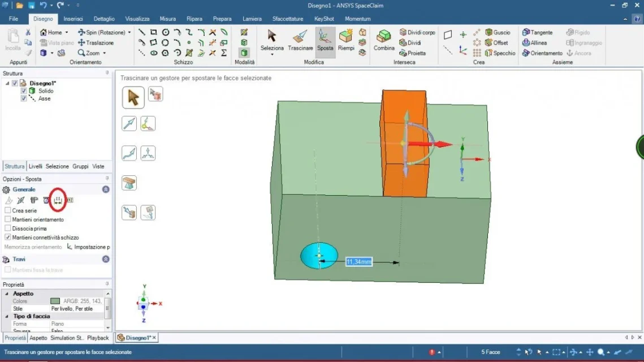The image size is (644, 362).
Task: Select the Trascinare pull tool
Action: [300, 41]
